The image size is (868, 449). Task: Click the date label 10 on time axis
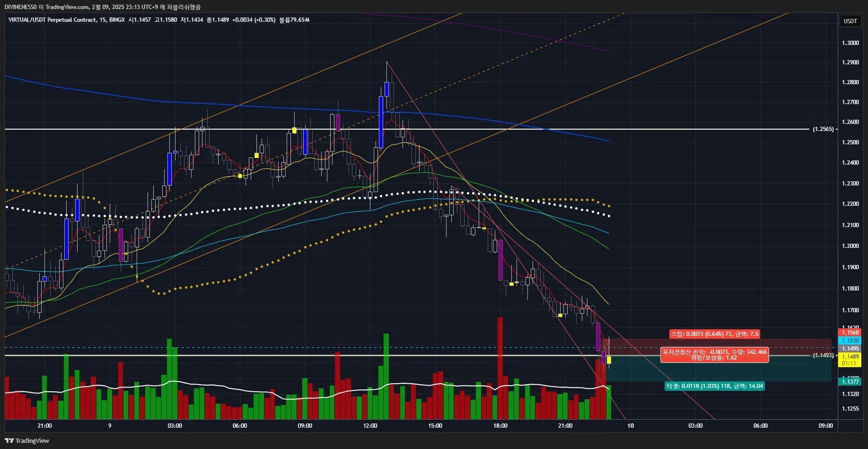(x=631, y=426)
